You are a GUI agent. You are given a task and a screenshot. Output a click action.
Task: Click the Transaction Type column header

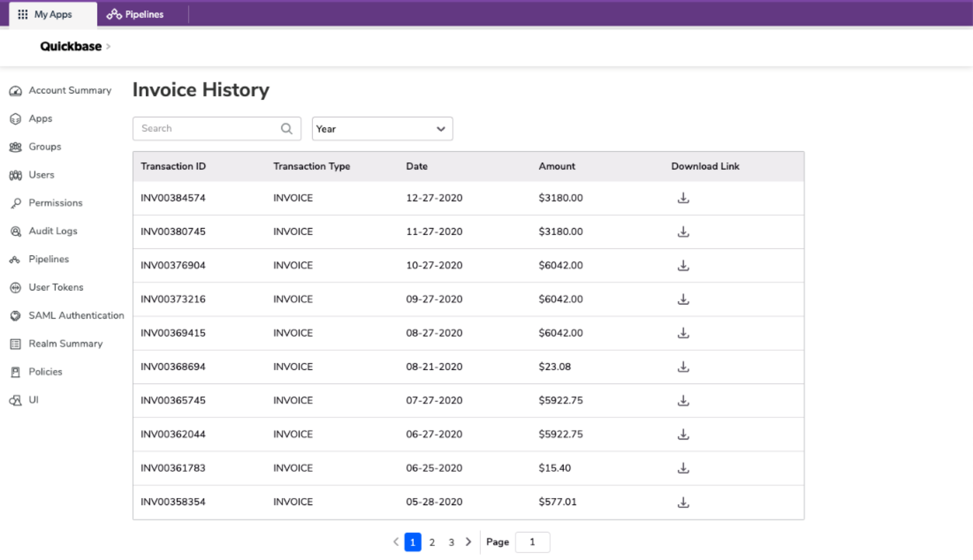tap(312, 166)
